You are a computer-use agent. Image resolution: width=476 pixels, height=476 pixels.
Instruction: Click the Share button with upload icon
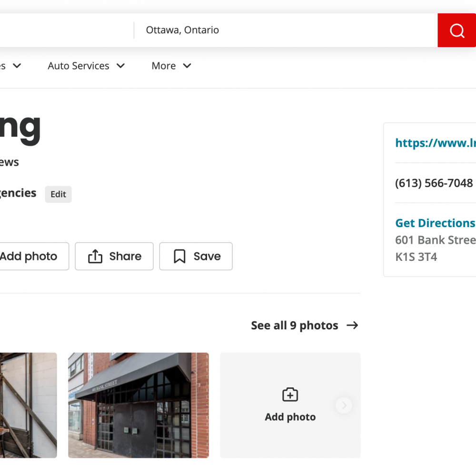click(114, 257)
